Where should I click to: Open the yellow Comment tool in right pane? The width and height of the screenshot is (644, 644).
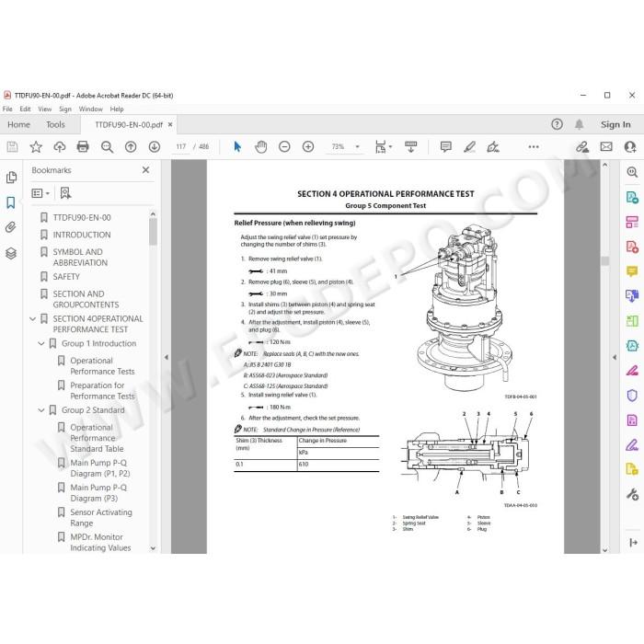(632, 271)
